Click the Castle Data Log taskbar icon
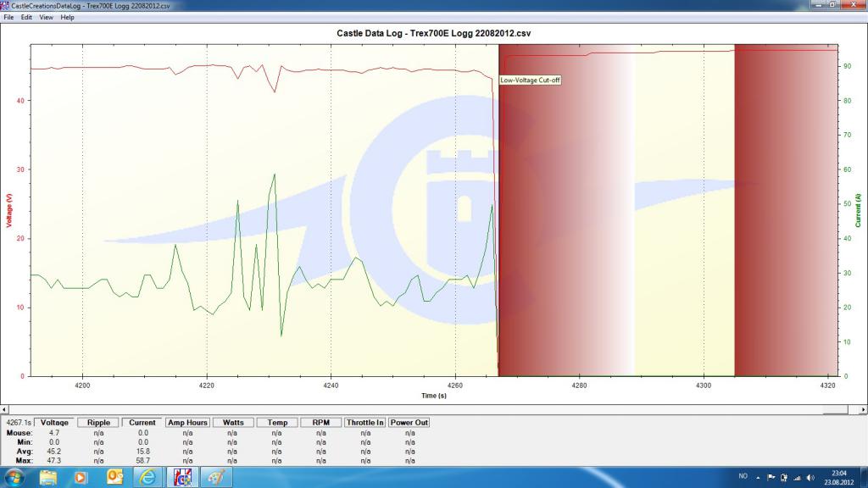The image size is (868, 488). click(182, 477)
